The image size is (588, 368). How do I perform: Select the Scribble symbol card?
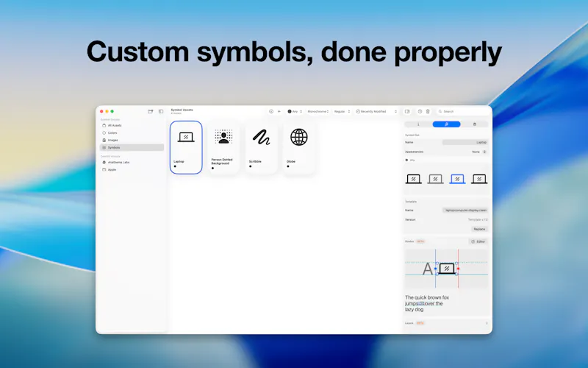pyautogui.click(x=262, y=148)
